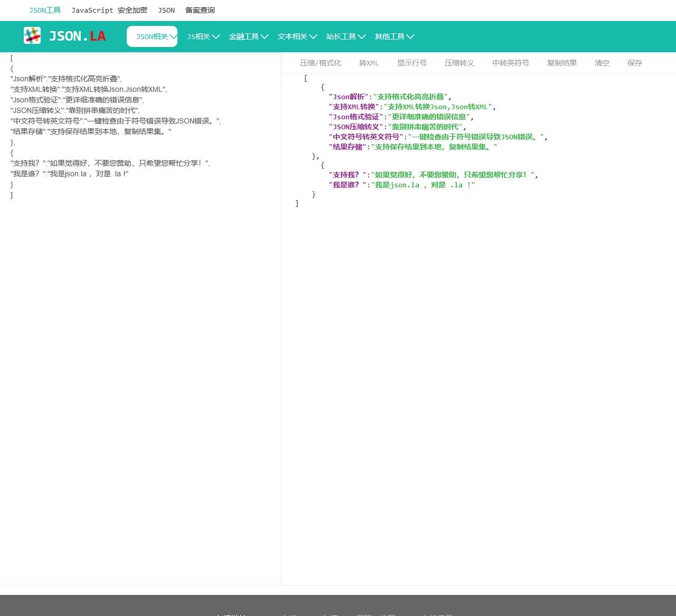Click the "Json解析" line in left input
This screenshot has height=616, width=676.
pyautogui.click(x=66, y=79)
